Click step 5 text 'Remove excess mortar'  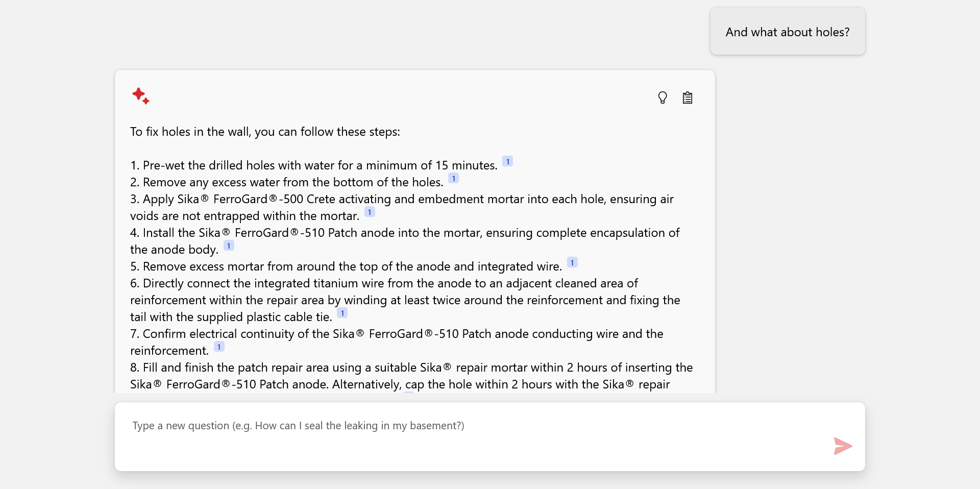[352, 266]
